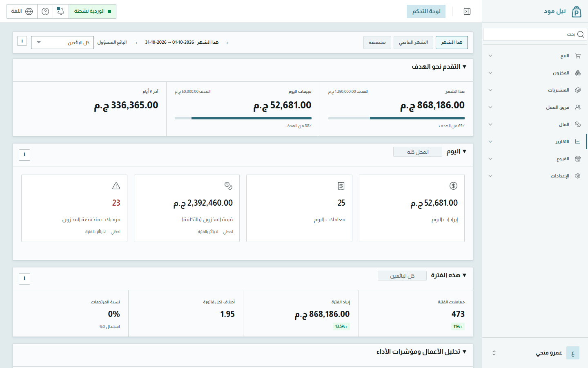Image resolution: width=588 pixels, height=368 pixels.
Task: Click the قيمة المخزون value 2,392,460.00
Action: pos(203,203)
